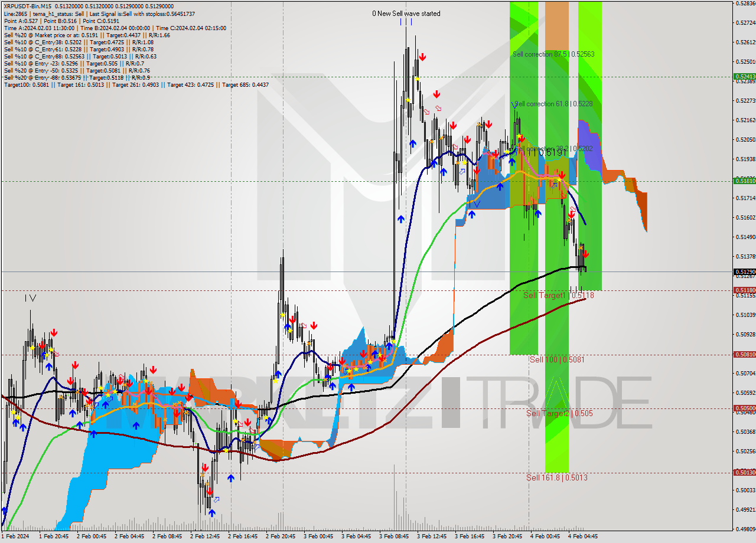Click the 0.5216 price axis value
This screenshot has height=543, width=756.
click(x=746, y=120)
